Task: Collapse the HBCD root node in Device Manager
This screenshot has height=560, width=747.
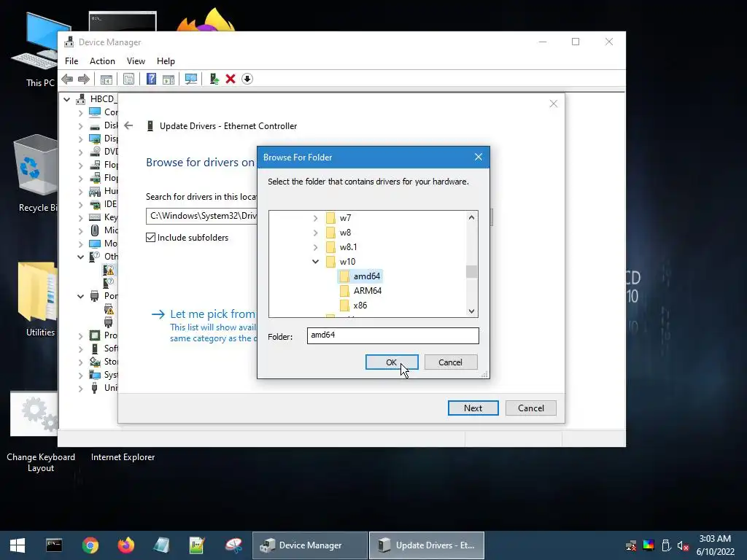Action: [66, 99]
